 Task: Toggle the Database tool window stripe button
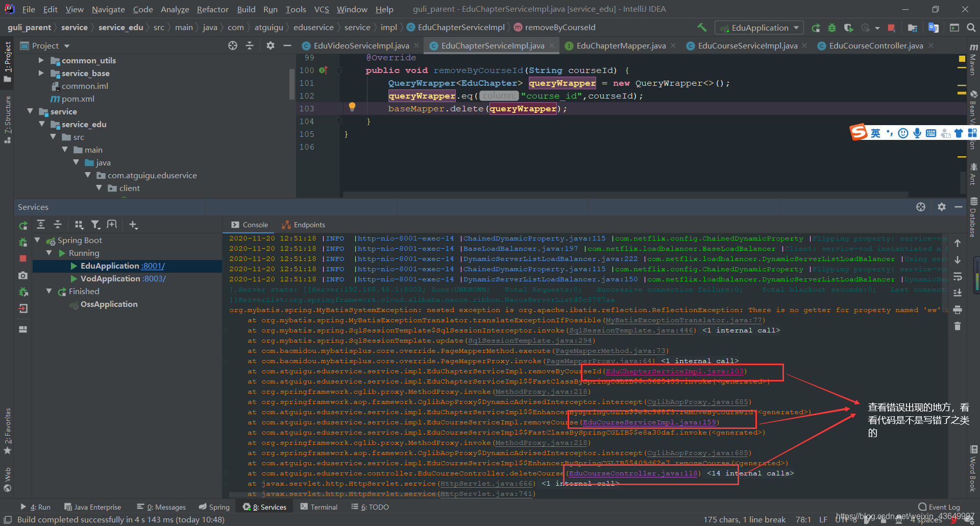coord(973,217)
